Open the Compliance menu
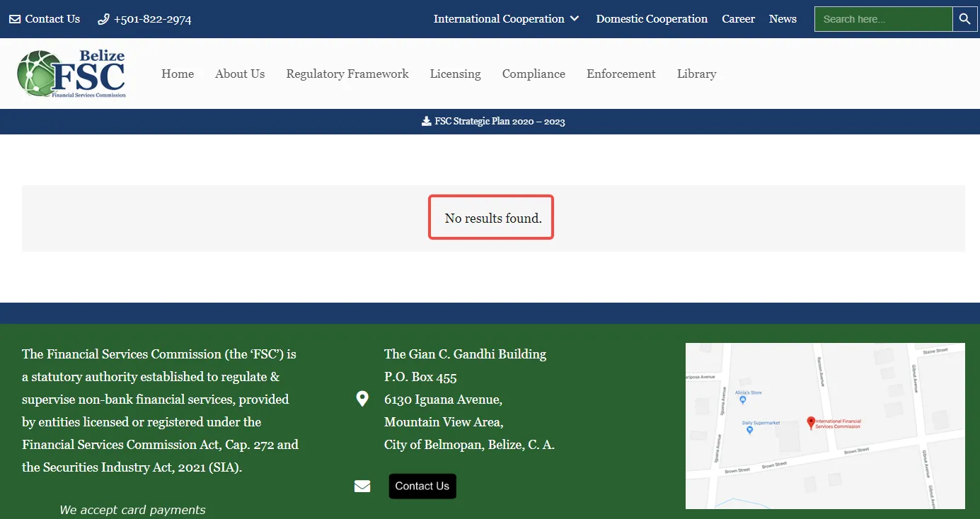Image resolution: width=980 pixels, height=519 pixels. click(x=534, y=74)
